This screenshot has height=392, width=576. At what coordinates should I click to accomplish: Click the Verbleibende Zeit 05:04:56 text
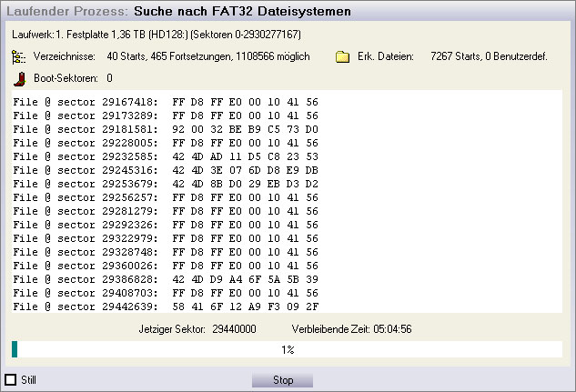click(351, 329)
